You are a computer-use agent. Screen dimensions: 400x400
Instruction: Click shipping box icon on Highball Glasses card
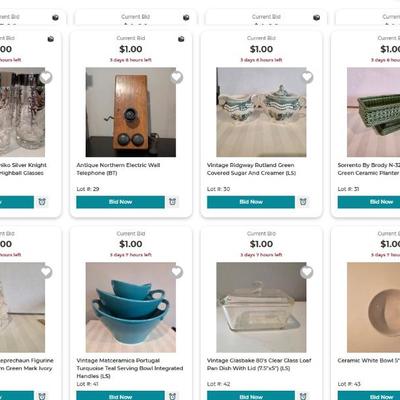pyautogui.click(x=50, y=39)
